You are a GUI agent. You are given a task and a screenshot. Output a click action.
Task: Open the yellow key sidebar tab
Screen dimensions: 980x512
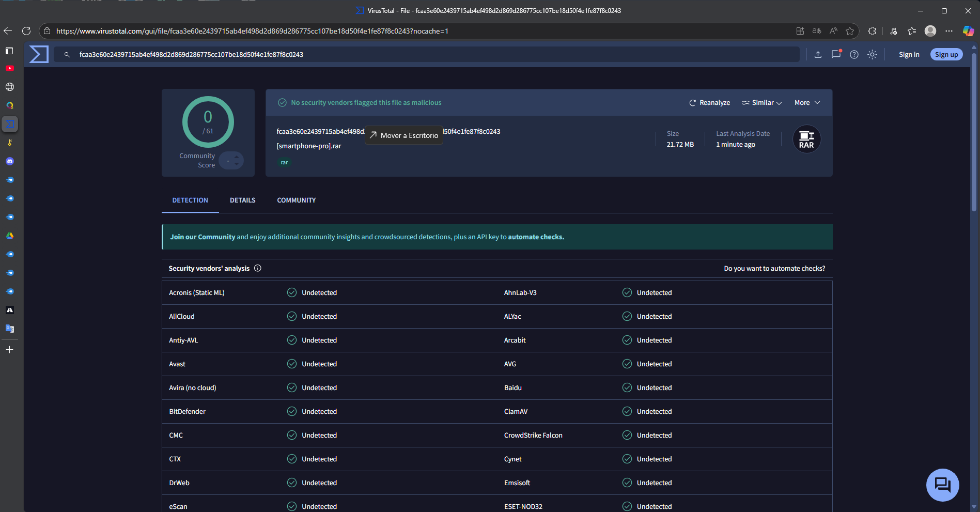point(10,143)
